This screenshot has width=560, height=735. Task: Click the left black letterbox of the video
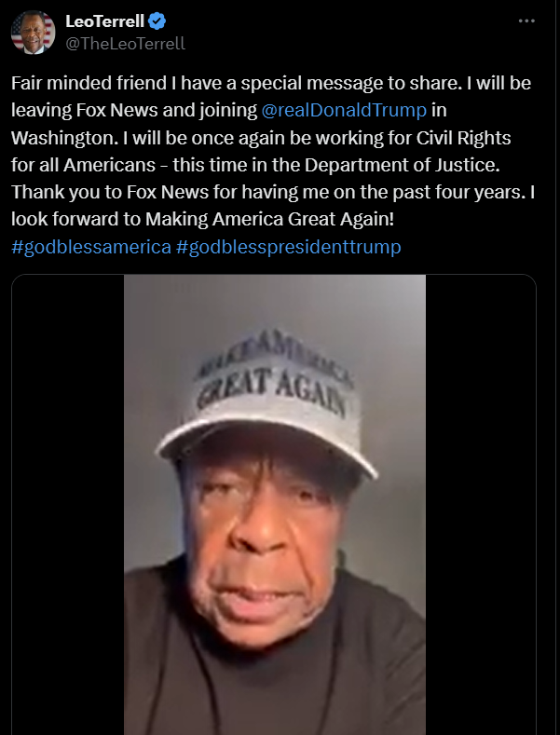(68, 504)
